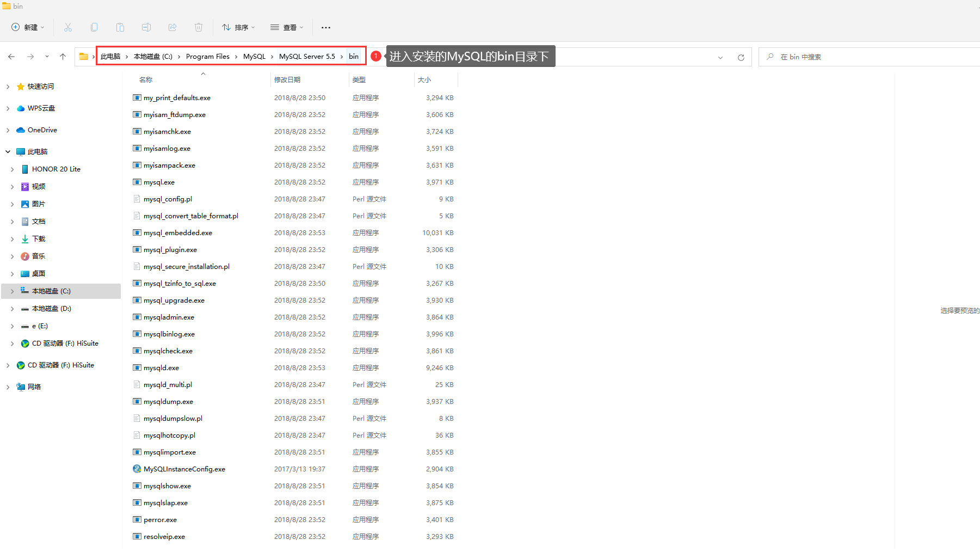Select myisamchk.exe file name

[167, 131]
